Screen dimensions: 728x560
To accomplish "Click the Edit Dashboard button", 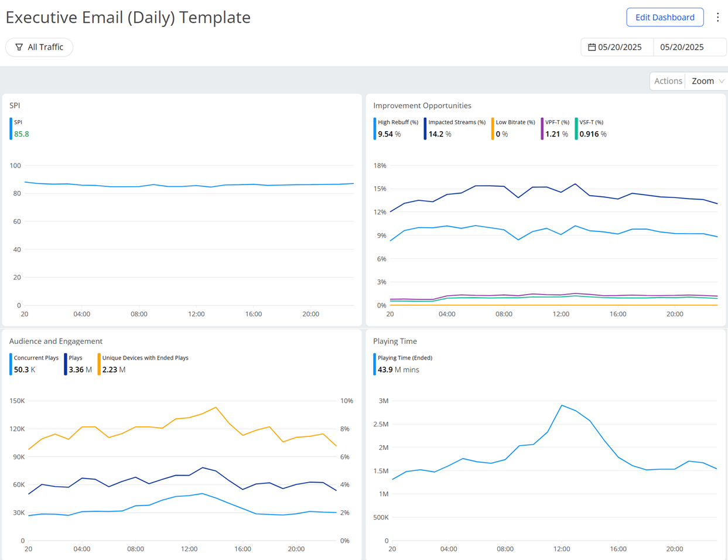I will pos(665,17).
